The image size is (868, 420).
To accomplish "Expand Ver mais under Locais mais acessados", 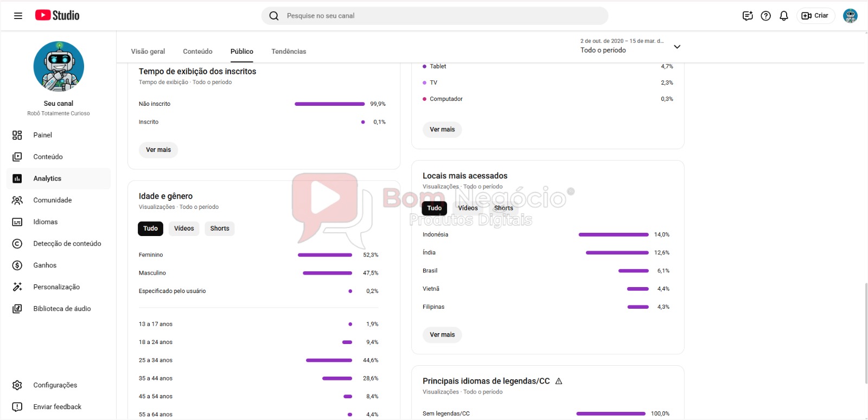I will [x=442, y=335].
